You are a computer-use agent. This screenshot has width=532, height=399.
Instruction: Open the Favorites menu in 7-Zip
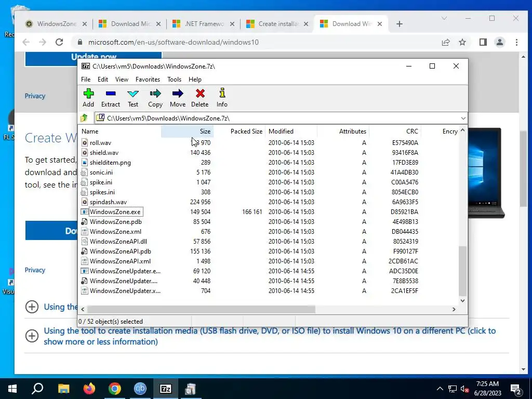click(x=148, y=79)
